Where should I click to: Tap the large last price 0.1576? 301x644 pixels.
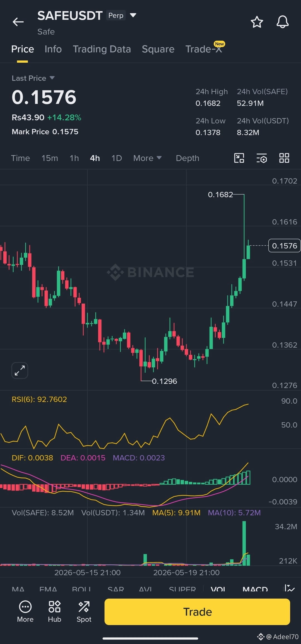[x=44, y=97]
